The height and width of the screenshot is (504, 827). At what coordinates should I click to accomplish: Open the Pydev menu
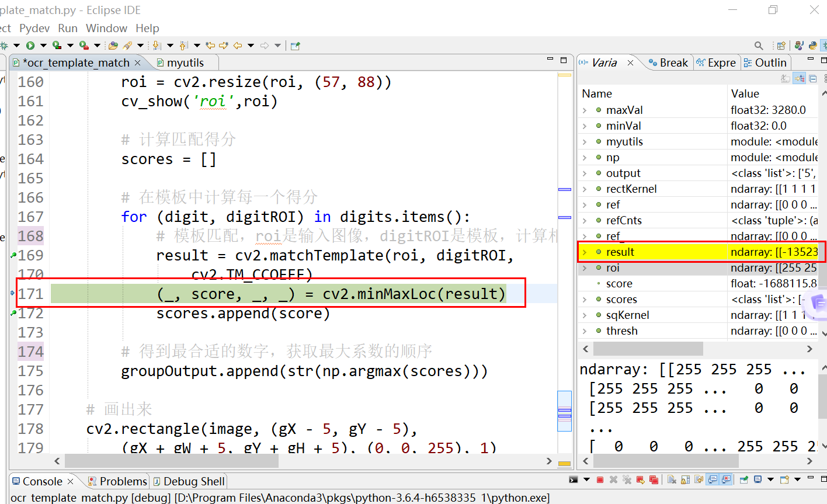click(34, 28)
